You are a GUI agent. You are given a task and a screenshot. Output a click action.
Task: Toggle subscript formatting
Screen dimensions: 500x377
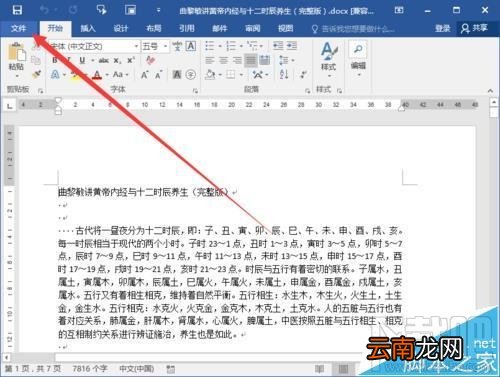[116, 61]
